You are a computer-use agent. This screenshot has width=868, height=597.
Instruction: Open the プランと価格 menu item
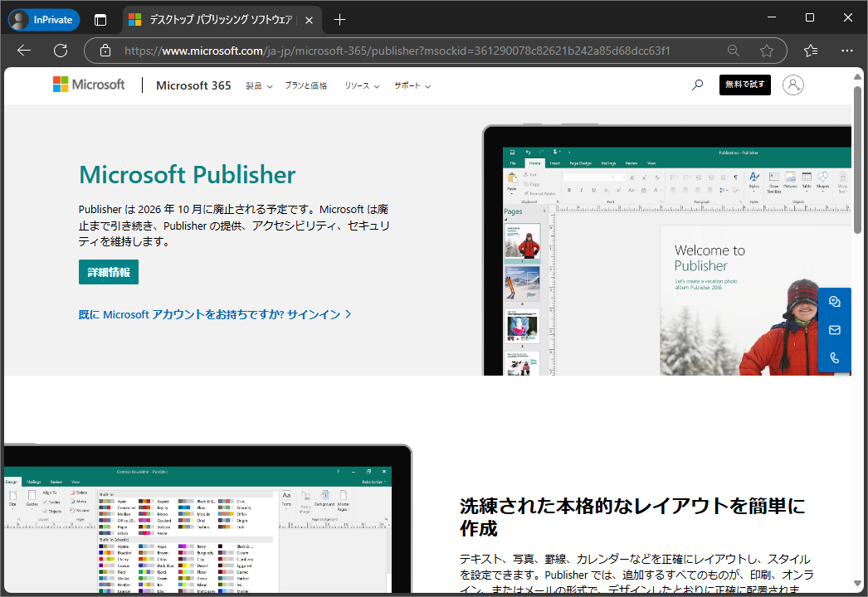point(306,85)
